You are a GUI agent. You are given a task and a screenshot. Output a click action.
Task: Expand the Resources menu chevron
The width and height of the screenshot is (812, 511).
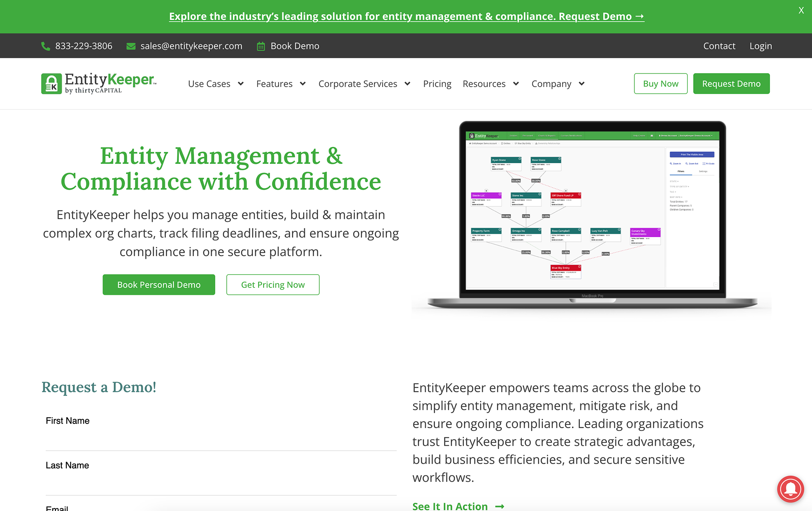(516, 84)
